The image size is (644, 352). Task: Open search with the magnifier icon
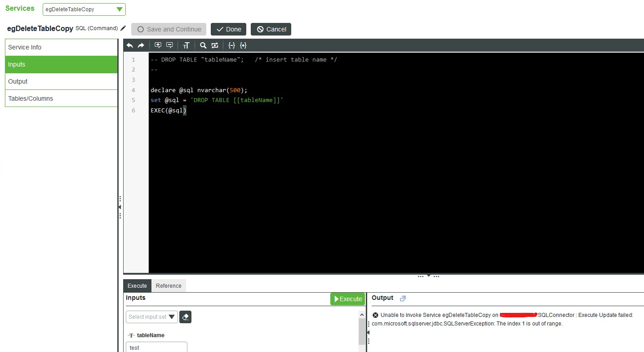pos(203,45)
